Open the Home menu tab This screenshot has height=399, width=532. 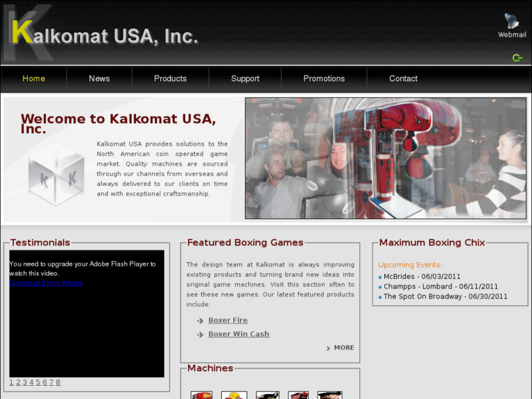pos(34,78)
